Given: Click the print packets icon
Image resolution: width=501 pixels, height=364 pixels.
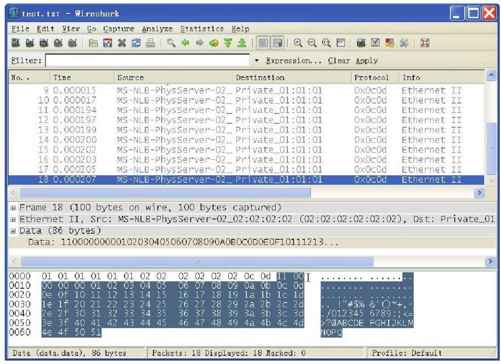Looking at the screenshot, I should pyautogui.click(x=150, y=43).
